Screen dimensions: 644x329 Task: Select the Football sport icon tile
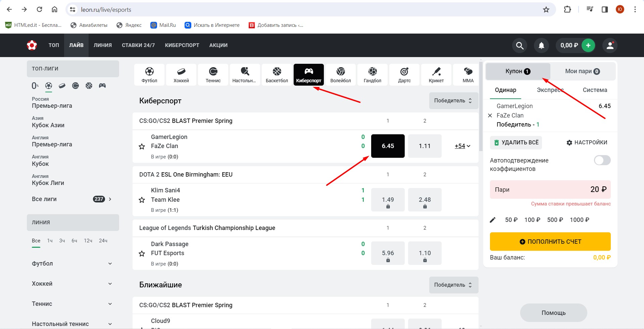point(149,75)
